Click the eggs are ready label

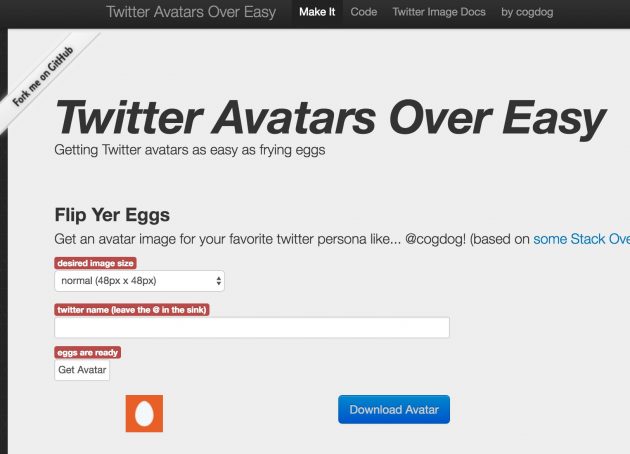88,352
